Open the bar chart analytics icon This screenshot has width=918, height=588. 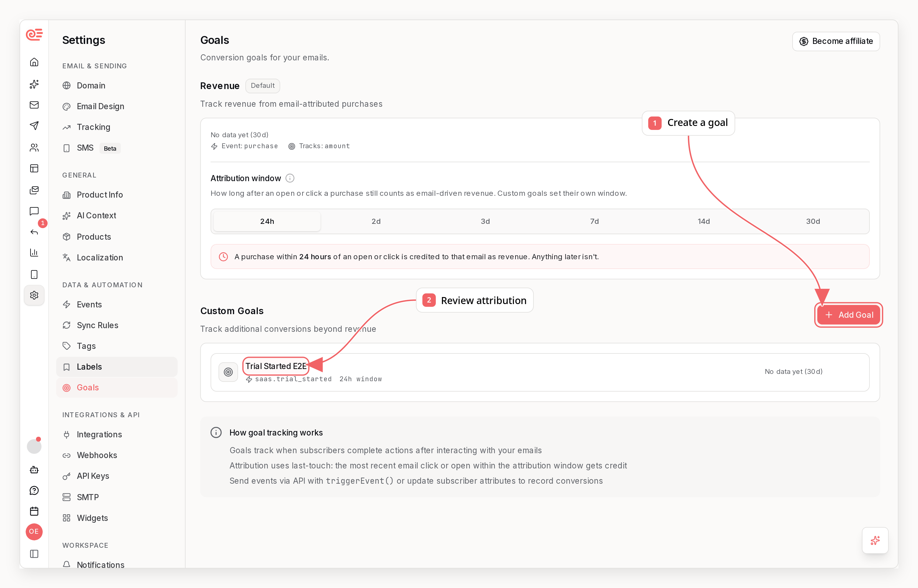[x=34, y=253]
